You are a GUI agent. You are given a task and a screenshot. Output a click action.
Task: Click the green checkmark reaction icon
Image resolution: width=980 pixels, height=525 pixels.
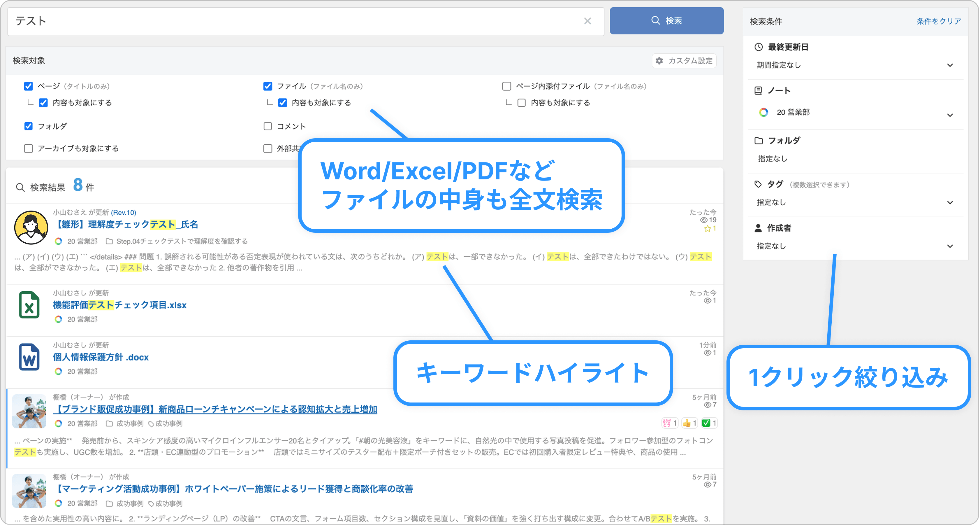pyautogui.click(x=706, y=423)
